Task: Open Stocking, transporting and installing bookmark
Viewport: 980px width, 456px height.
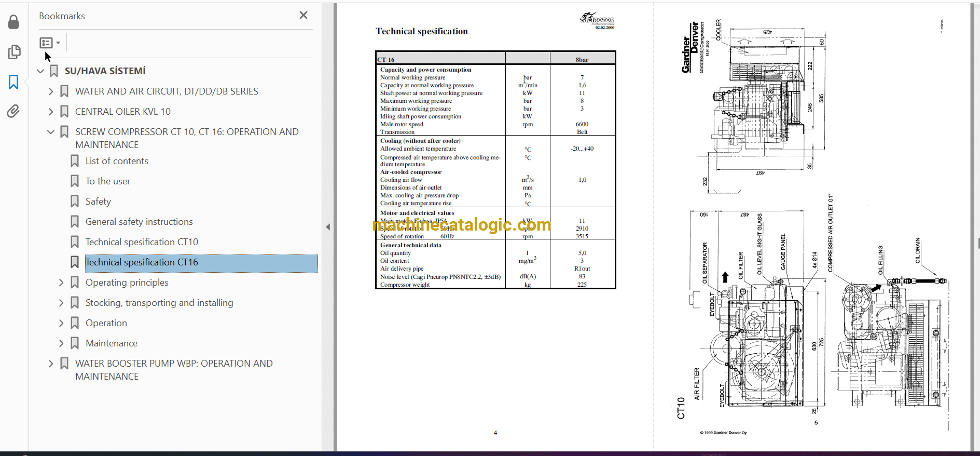Action: click(159, 303)
